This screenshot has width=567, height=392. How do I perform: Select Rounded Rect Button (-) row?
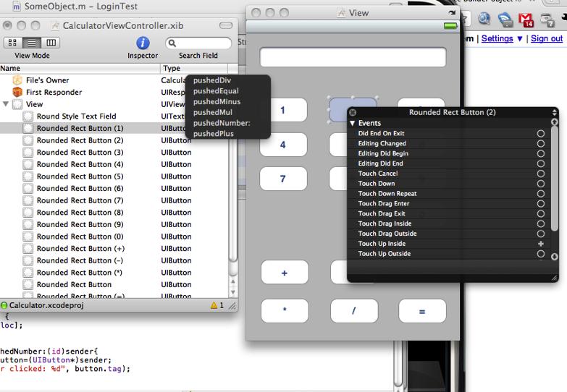tap(114, 260)
